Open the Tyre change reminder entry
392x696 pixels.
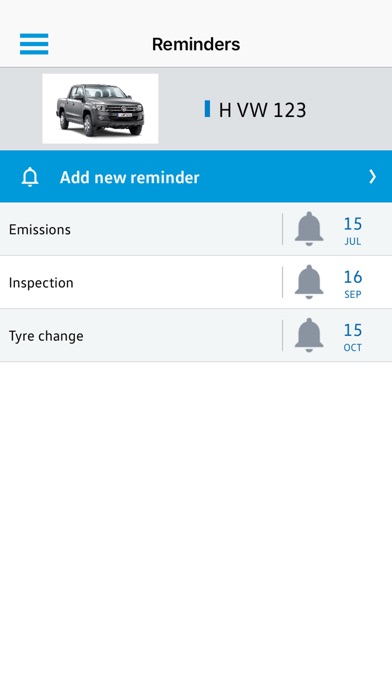196,336
